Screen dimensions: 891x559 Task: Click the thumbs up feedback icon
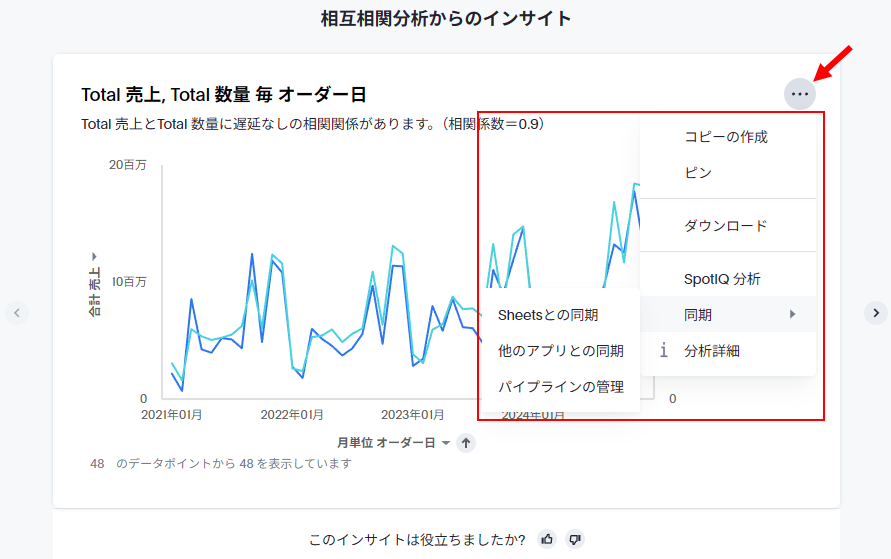click(x=547, y=539)
